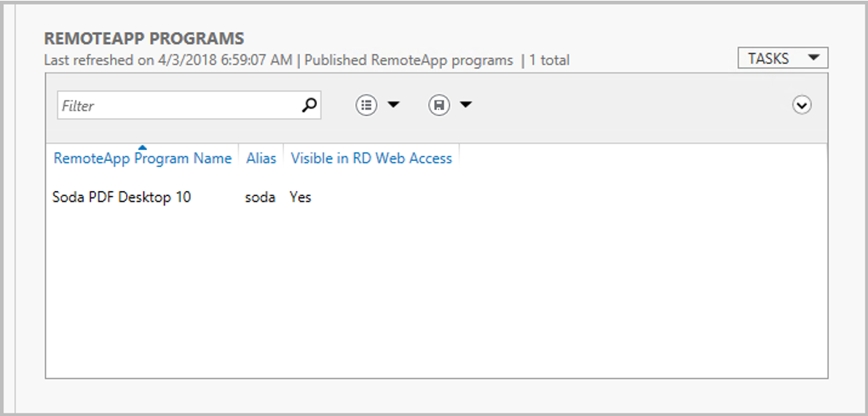
Task: Sort by the Alias column header
Action: (x=261, y=158)
